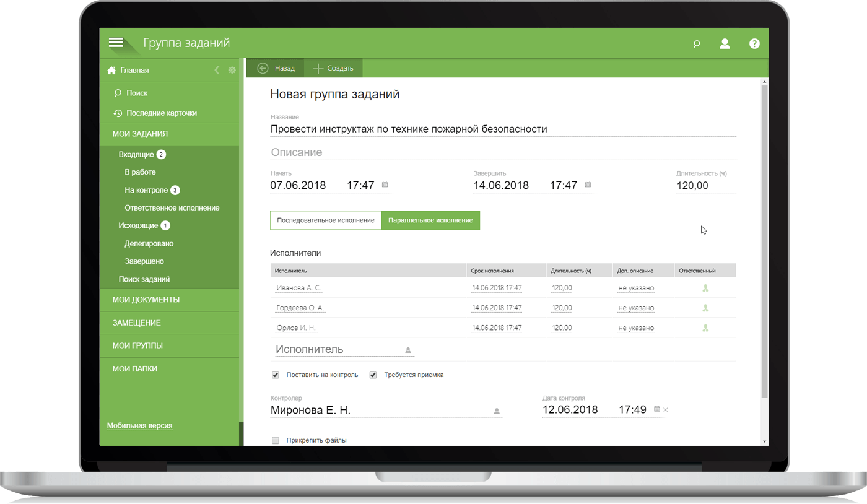Viewport: 867px width, 504px height.
Task: Click the Начать date 07.06.2018
Action: point(298,185)
